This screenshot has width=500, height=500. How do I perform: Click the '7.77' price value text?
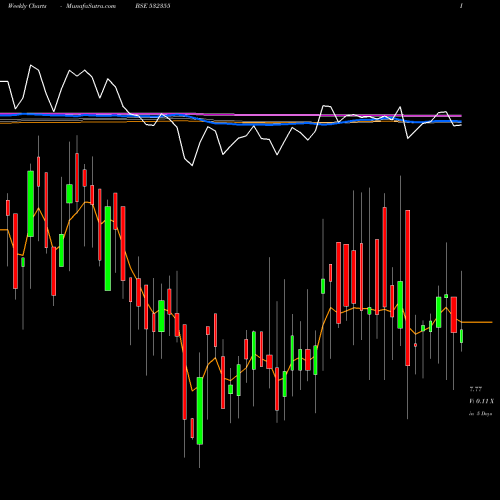pyautogui.click(x=476, y=389)
